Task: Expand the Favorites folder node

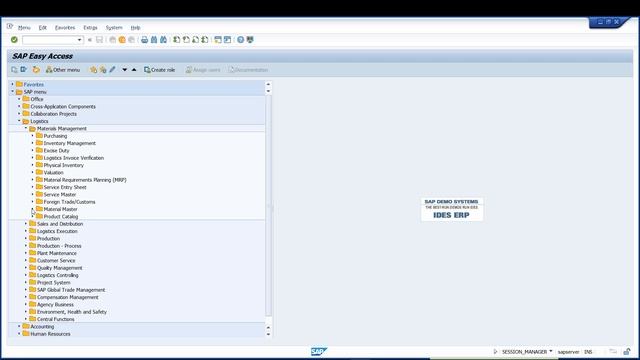Action: coord(12,84)
